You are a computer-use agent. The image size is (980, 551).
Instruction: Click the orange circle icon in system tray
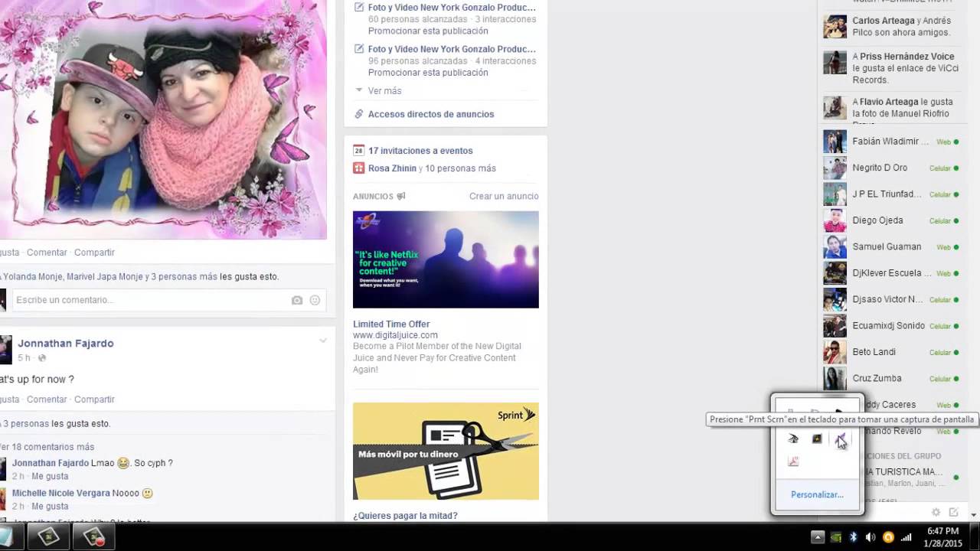[x=888, y=537]
